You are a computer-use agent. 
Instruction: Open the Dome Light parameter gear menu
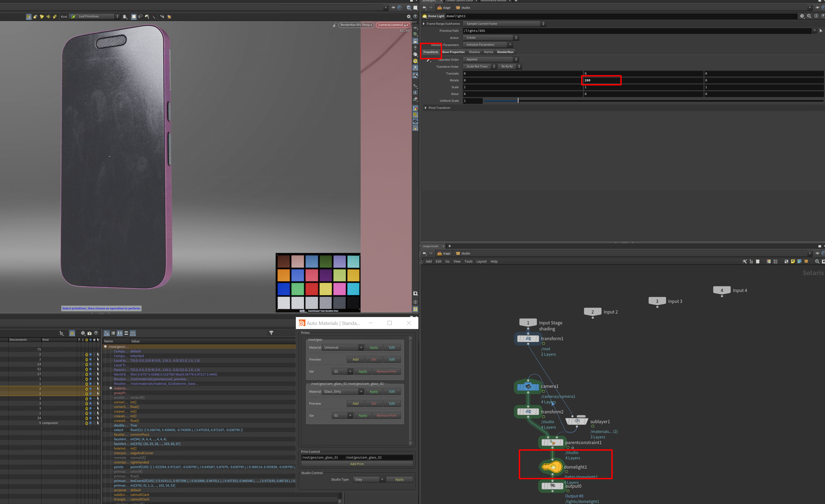(802, 16)
